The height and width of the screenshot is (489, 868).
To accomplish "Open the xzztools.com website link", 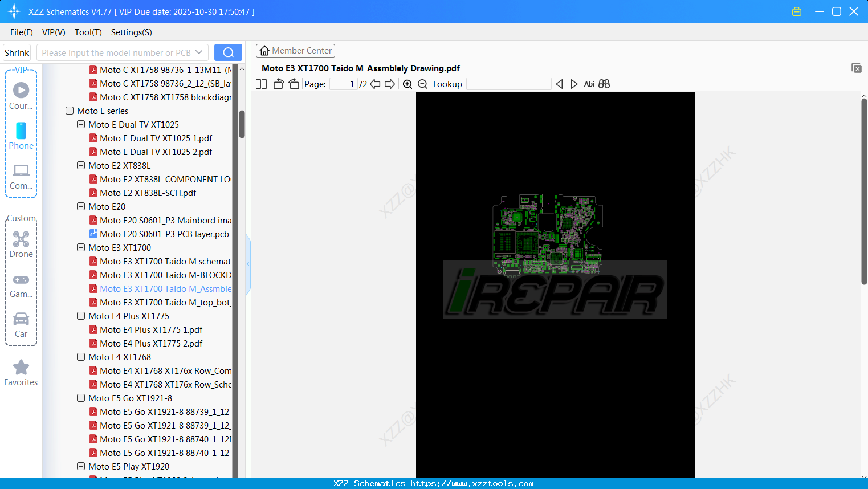I will click(472, 483).
